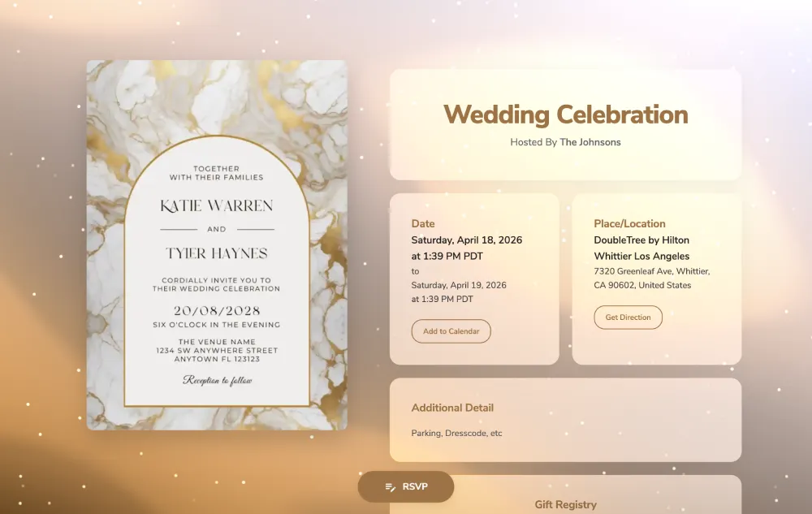Click the 20/08/2028 date on the invitation
The width and height of the screenshot is (812, 514).
pos(217,311)
